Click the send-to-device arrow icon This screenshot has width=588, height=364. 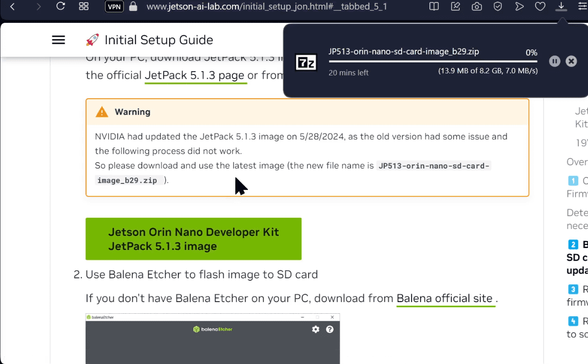click(520, 7)
